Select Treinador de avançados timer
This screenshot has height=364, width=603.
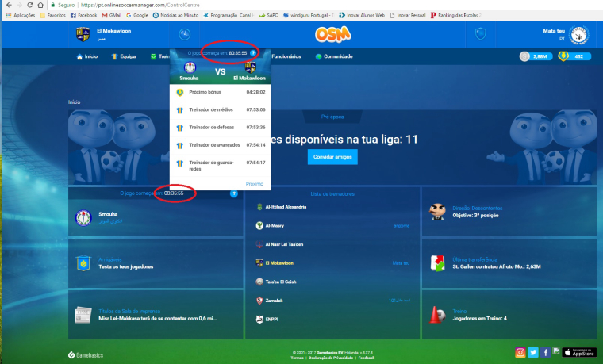(x=220, y=145)
